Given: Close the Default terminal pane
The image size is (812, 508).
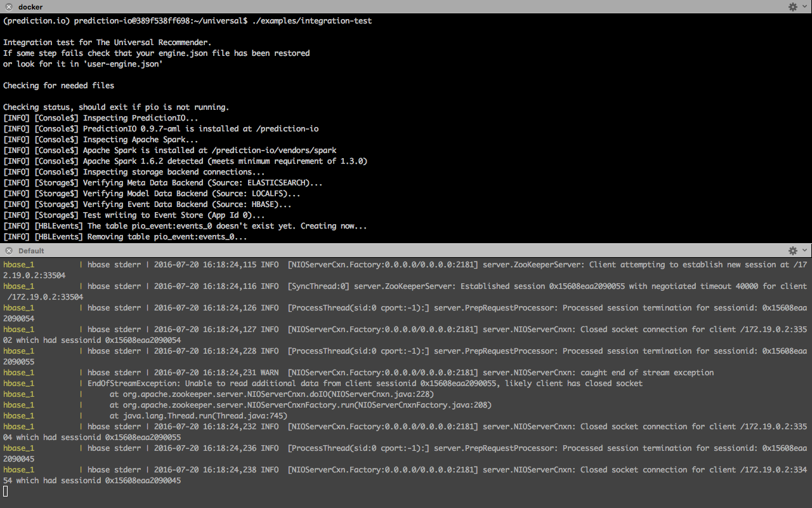Looking at the screenshot, I should tap(8, 251).
